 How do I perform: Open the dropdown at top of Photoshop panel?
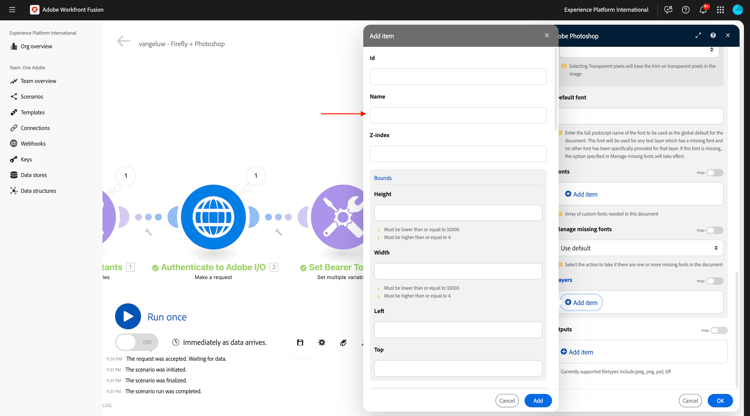[641, 50]
